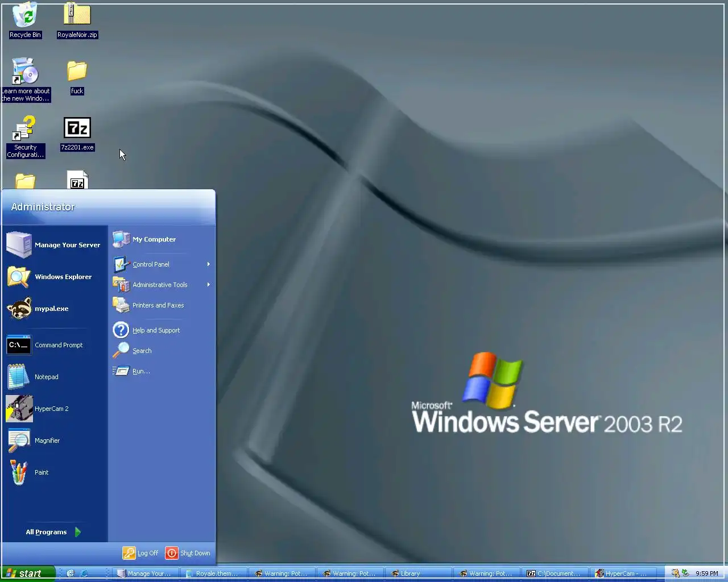Expand All Programs list
This screenshot has height=582, width=728.
tap(55, 532)
